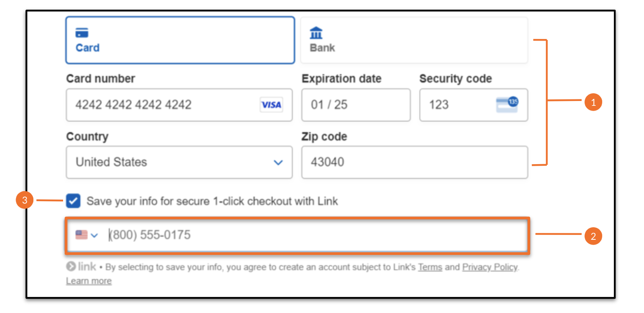Click the orange callout marker numbered 1
644x313 pixels.
[x=593, y=102]
